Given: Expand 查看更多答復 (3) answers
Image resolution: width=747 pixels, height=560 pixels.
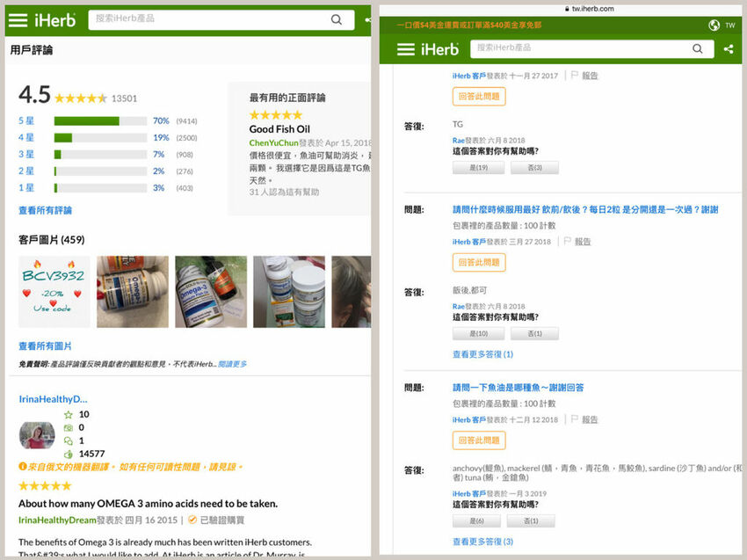Looking at the screenshot, I should pos(482,542).
